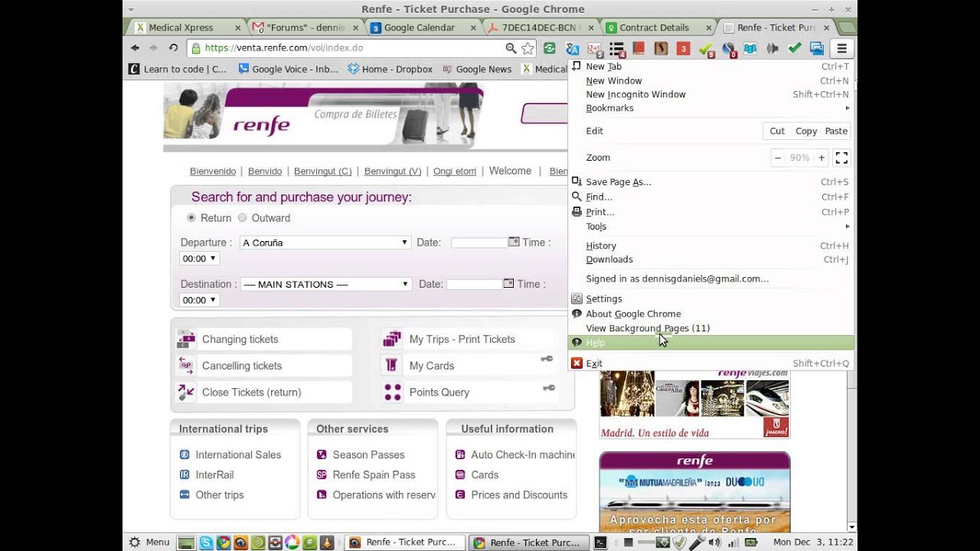
Task: Click the Paste edit button
Action: coord(836,131)
